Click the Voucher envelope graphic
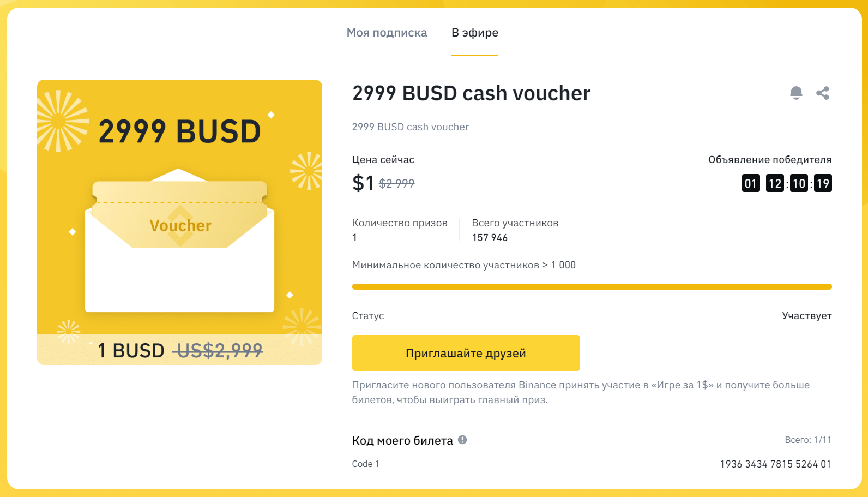This screenshot has width=868, height=497. click(x=179, y=240)
